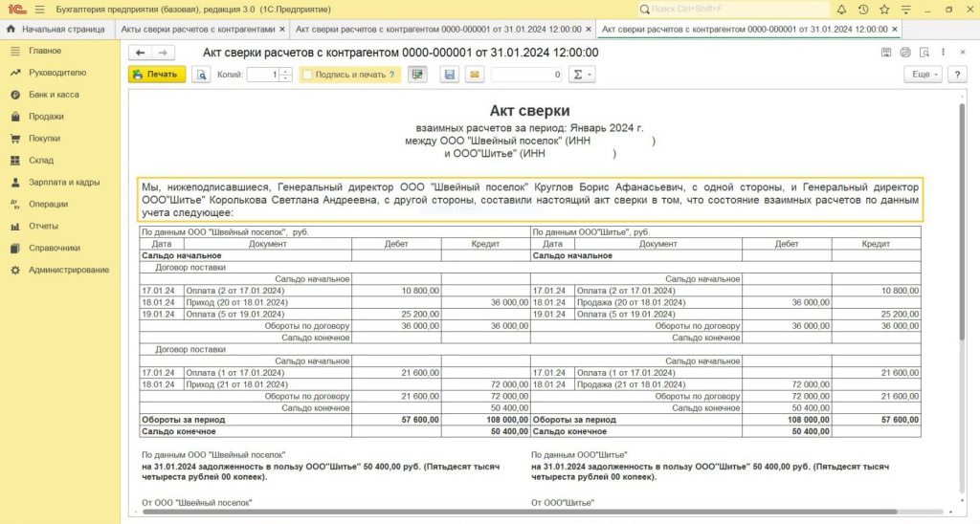Open favorites star icon in title bar
The height and width of the screenshot is (524, 980).
click(884, 10)
